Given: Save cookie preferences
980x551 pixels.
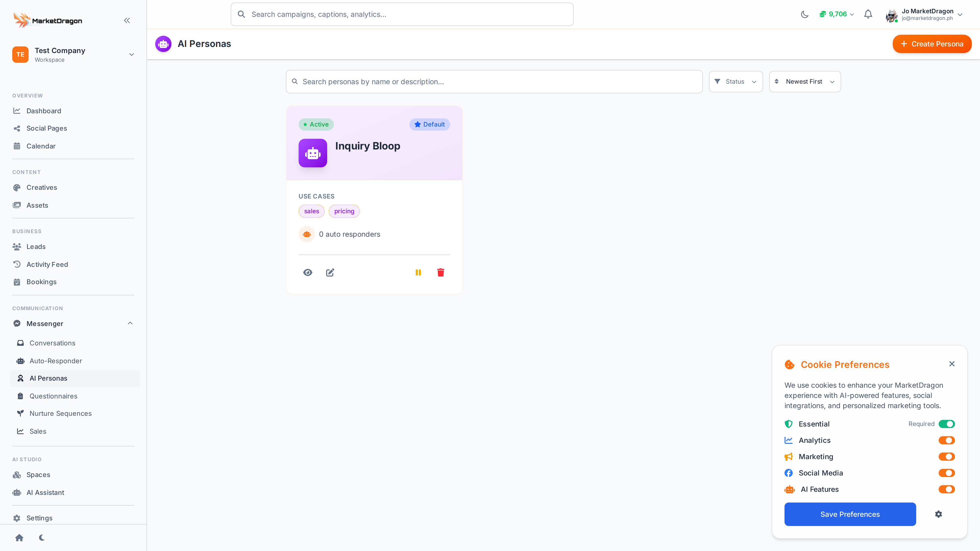Looking at the screenshot, I should click(850, 515).
